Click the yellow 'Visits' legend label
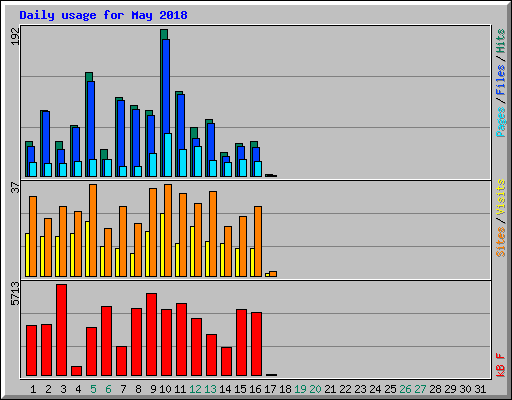This screenshot has height=400, width=512. [x=500, y=197]
